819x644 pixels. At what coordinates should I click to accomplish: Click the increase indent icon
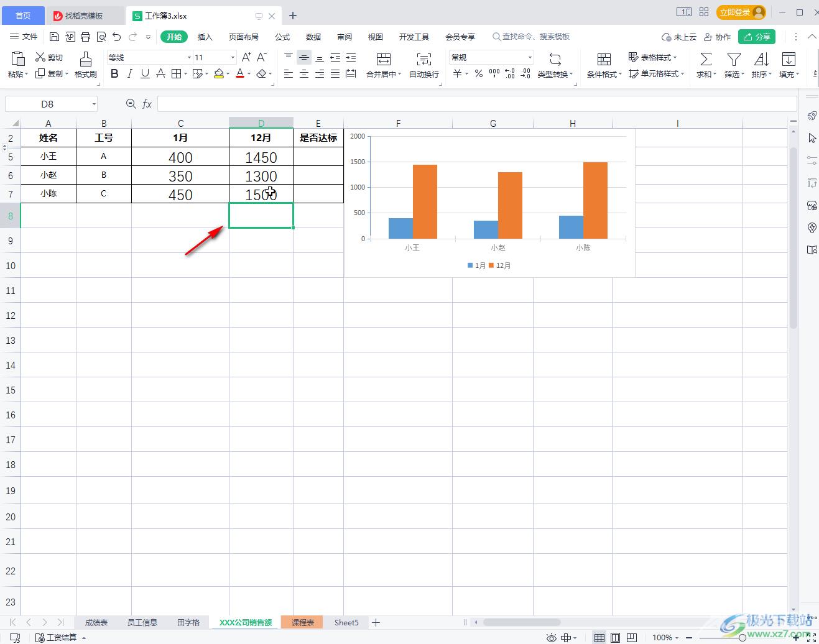[351, 57]
